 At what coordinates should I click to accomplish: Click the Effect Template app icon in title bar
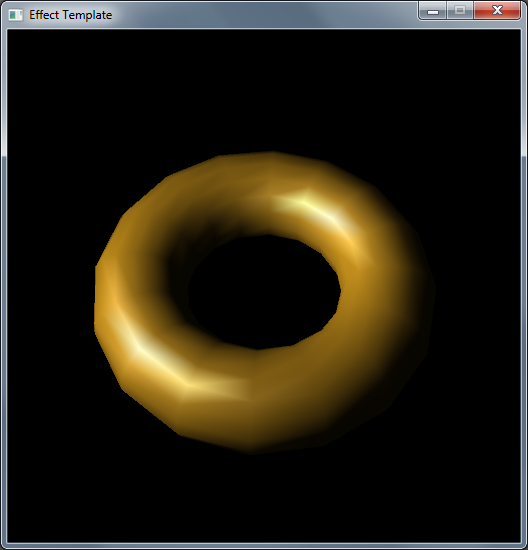pyautogui.click(x=15, y=15)
